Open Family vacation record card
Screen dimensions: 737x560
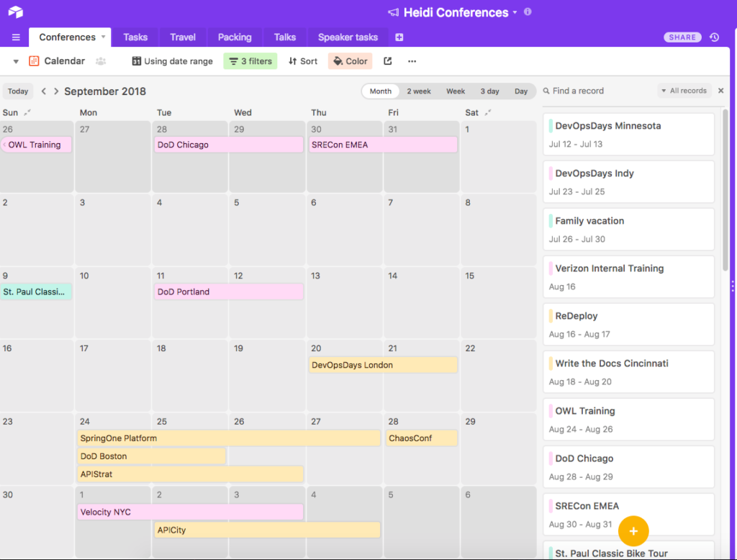(628, 229)
